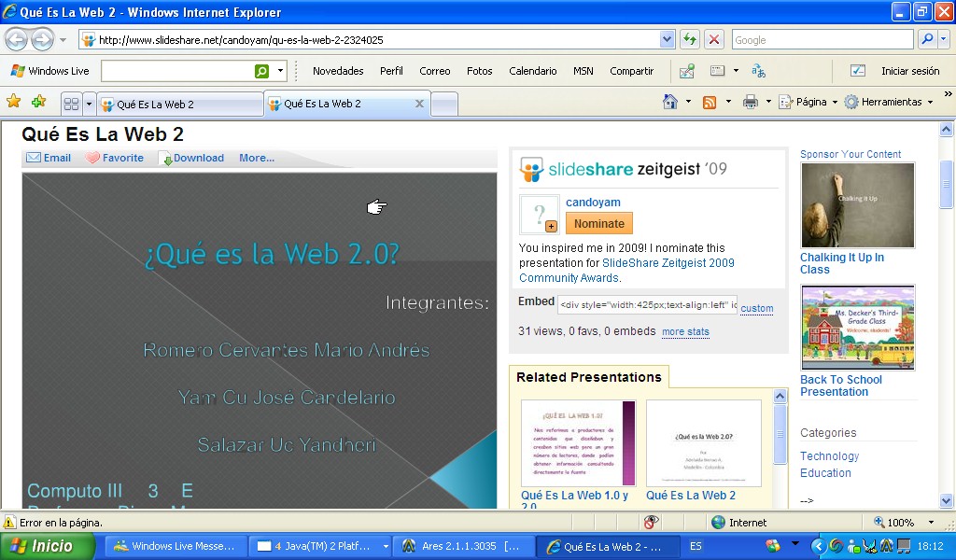Viewport: 956px width, 560px height.
Task: Open Correo in Windows Live toolbar
Action: coord(434,71)
